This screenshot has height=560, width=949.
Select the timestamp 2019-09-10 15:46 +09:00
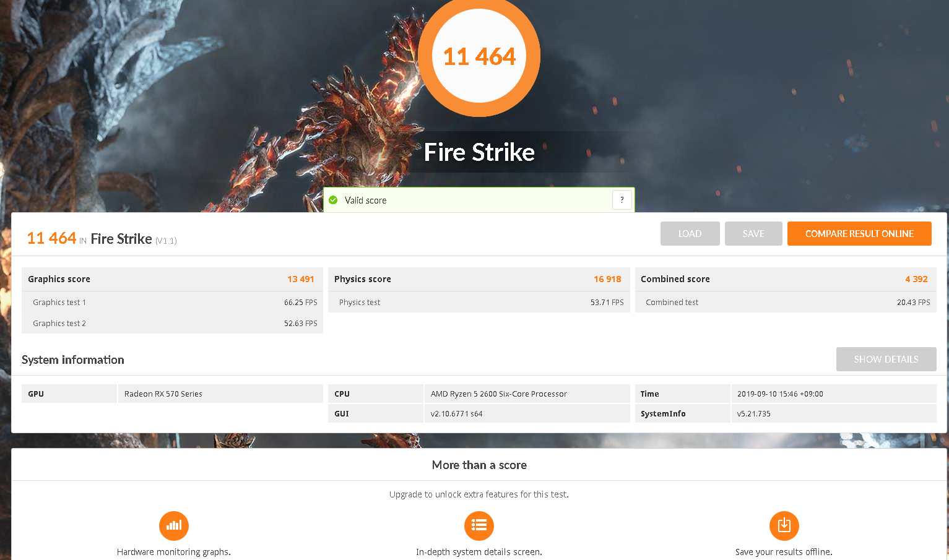point(780,394)
